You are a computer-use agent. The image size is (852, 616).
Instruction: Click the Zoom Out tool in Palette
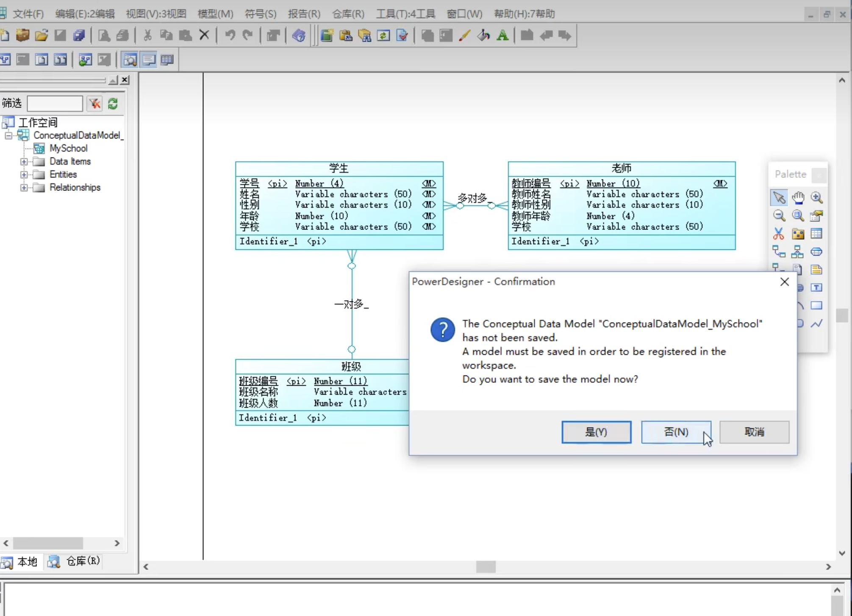tap(779, 216)
